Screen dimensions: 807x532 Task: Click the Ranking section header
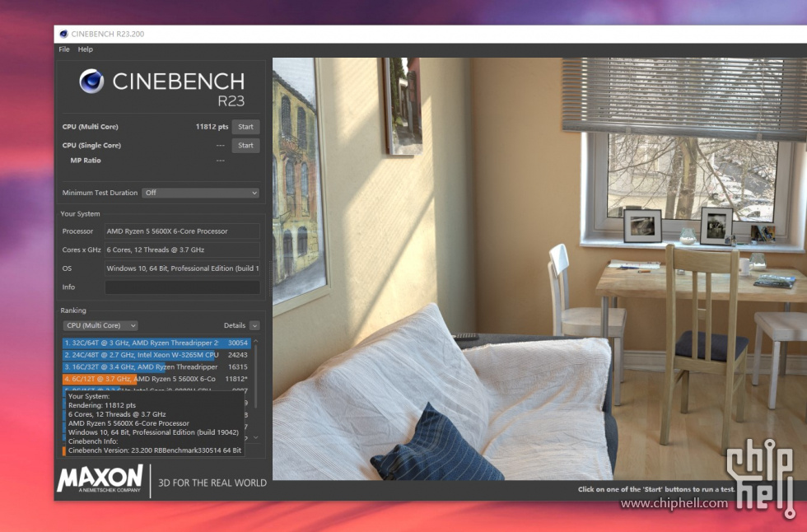[x=73, y=310]
